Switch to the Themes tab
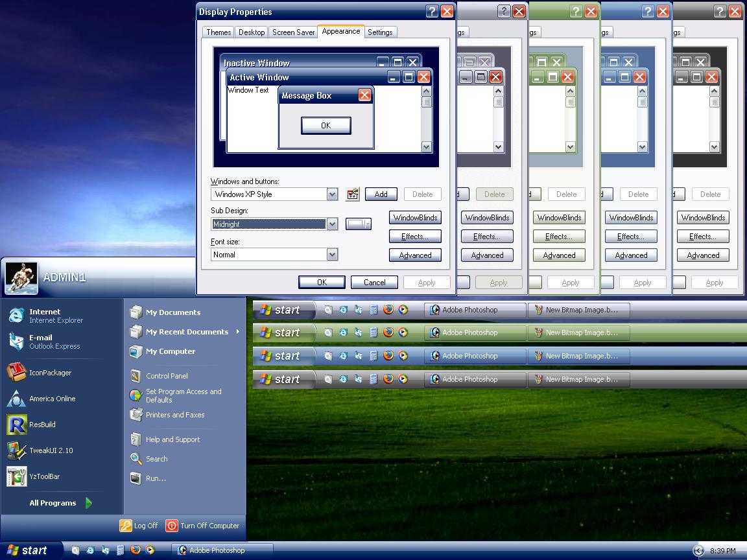 pyautogui.click(x=218, y=32)
